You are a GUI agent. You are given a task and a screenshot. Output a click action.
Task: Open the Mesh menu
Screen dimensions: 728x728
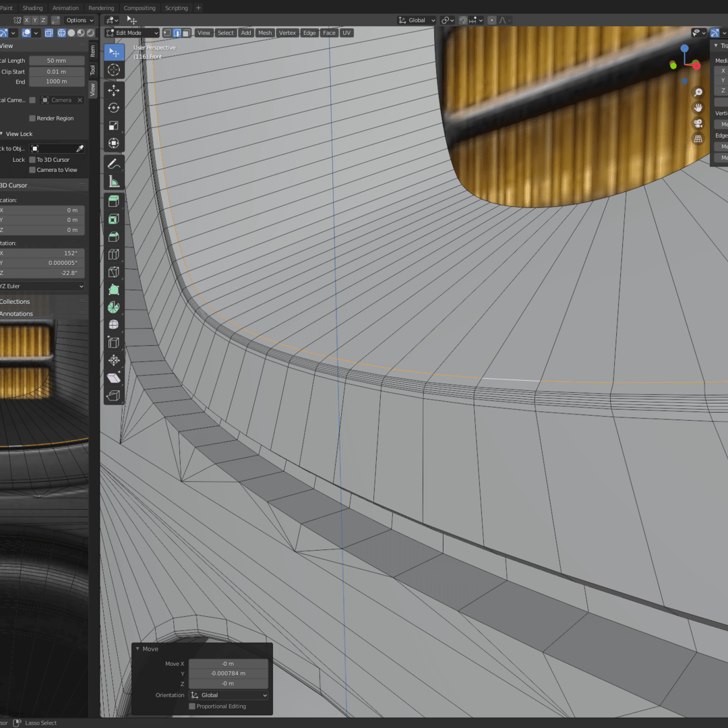pyautogui.click(x=265, y=33)
